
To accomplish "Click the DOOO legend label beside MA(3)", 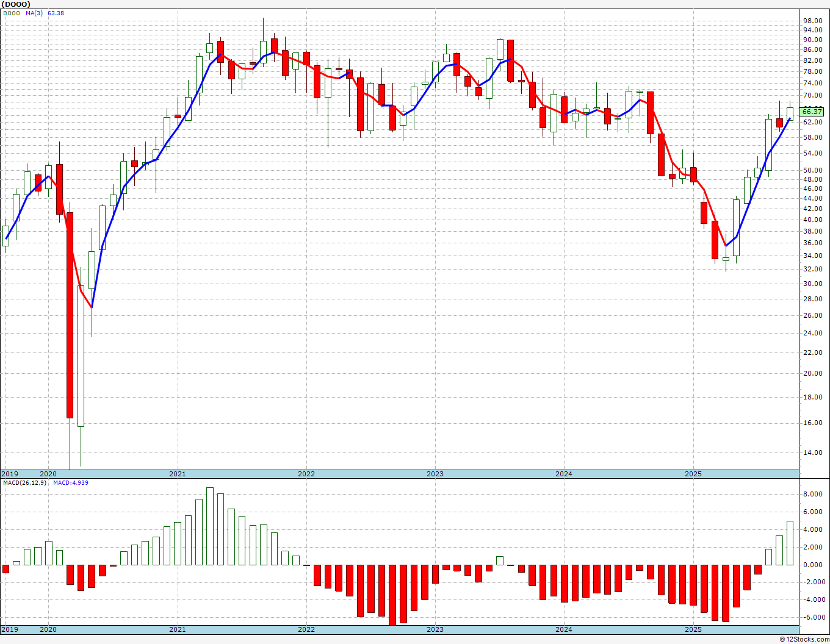I will pos(10,13).
